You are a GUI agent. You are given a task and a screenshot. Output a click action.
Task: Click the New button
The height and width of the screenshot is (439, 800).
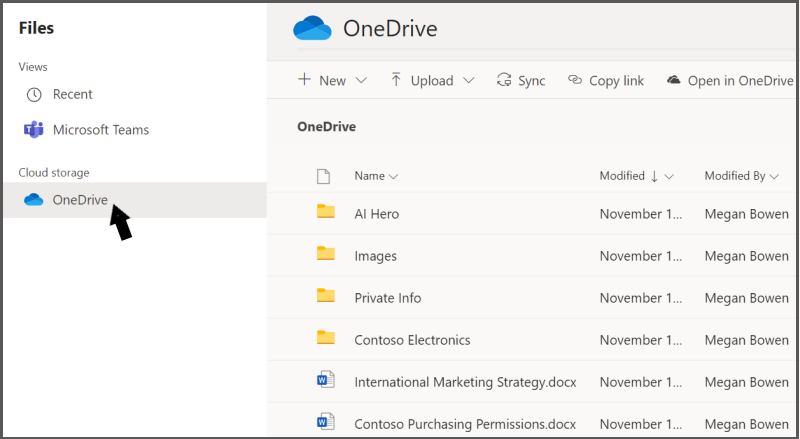point(332,80)
